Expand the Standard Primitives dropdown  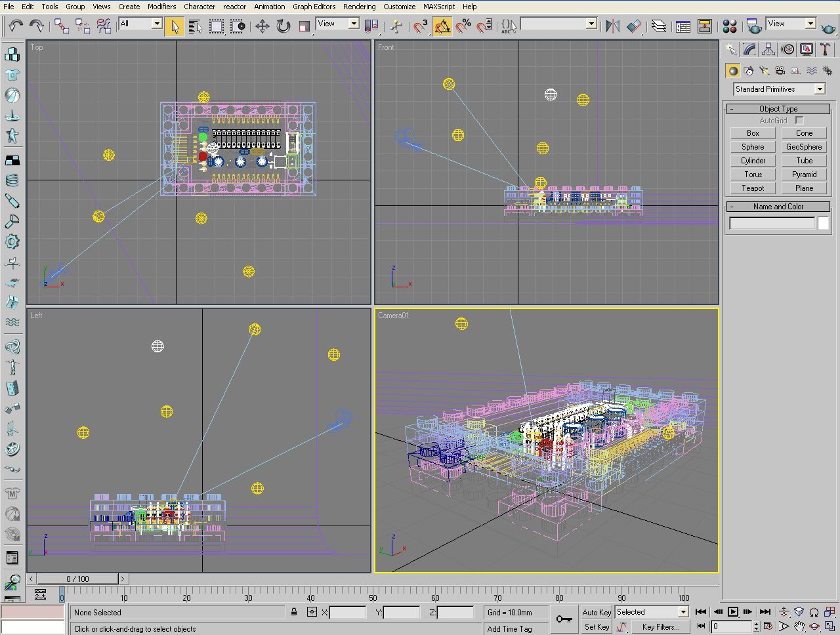(x=820, y=89)
